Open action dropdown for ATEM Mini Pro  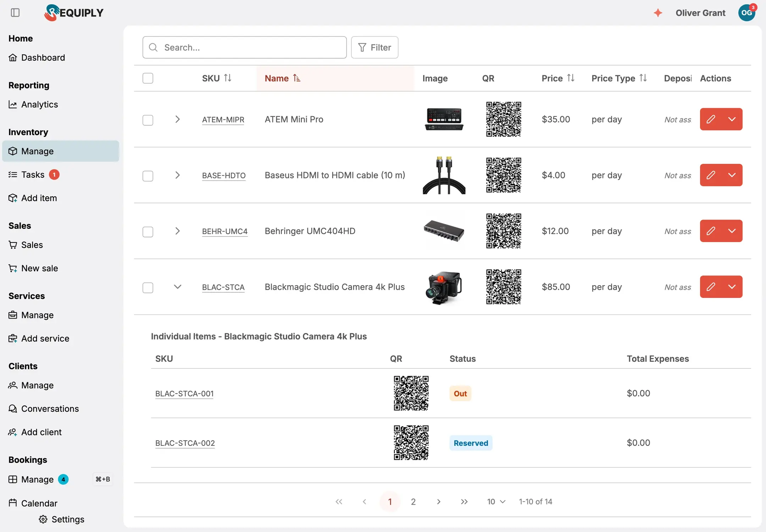(x=732, y=119)
